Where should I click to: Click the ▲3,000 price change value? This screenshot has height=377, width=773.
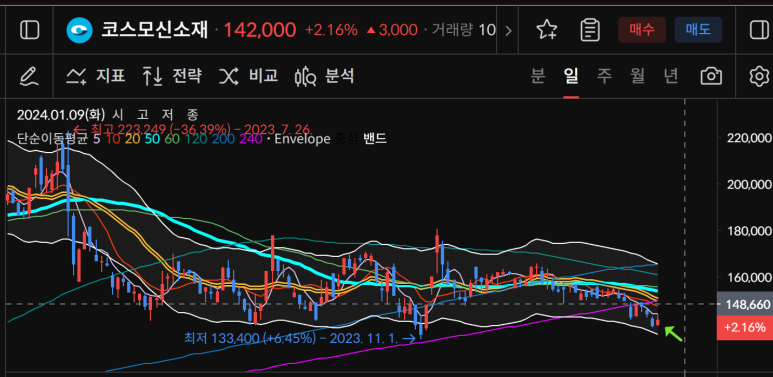[392, 31]
